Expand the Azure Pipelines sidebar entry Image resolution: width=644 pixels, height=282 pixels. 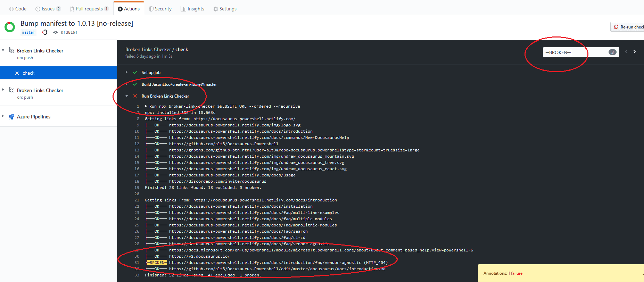(3, 116)
